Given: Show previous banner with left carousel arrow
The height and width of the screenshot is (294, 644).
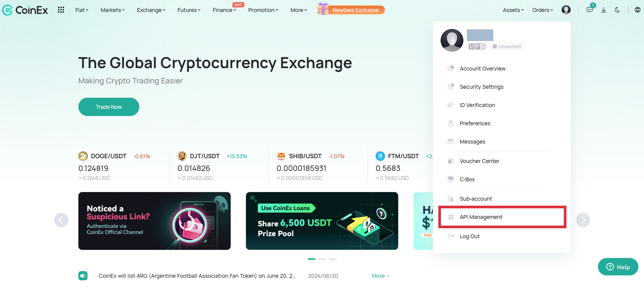Looking at the screenshot, I should click(61, 220).
